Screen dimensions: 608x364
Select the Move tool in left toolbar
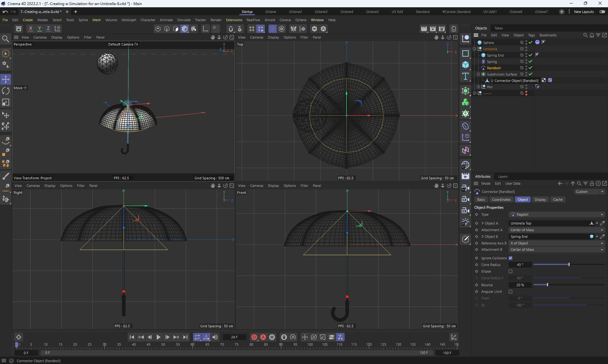coord(6,79)
